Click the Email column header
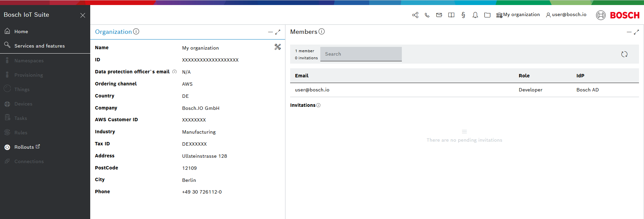This screenshot has height=219, width=644. click(302, 76)
